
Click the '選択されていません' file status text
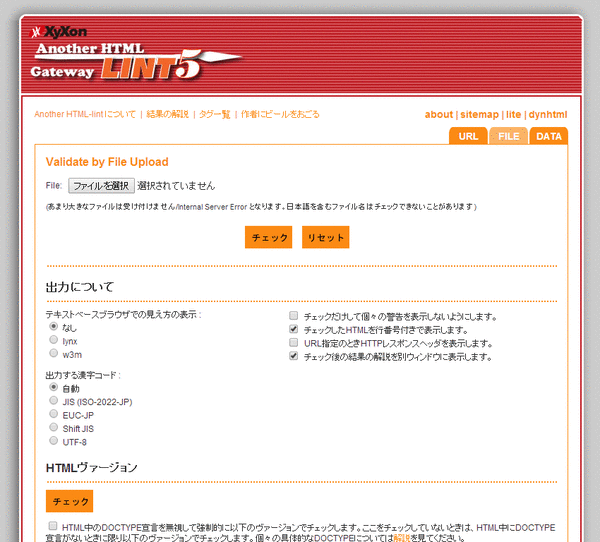tap(176, 186)
